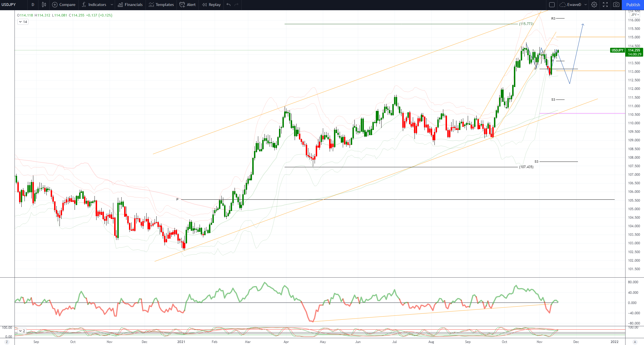Enter fullscreen mode with expand icon
Viewport: 644px width, 345px height.
pyautogui.click(x=605, y=5)
